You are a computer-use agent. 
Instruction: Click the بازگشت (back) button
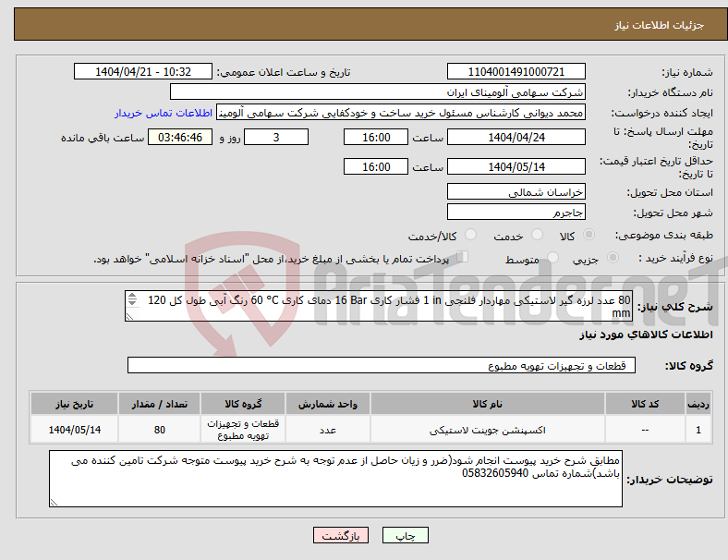pos(340,535)
